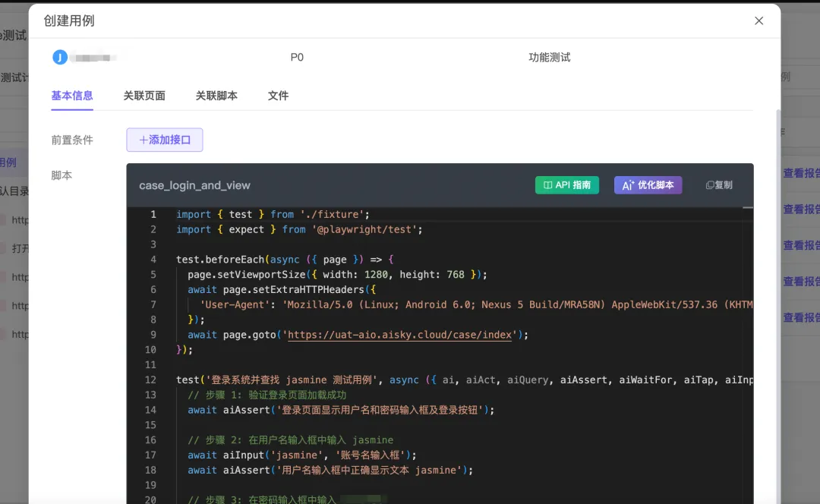Select the 基本信息 tab

point(72,96)
